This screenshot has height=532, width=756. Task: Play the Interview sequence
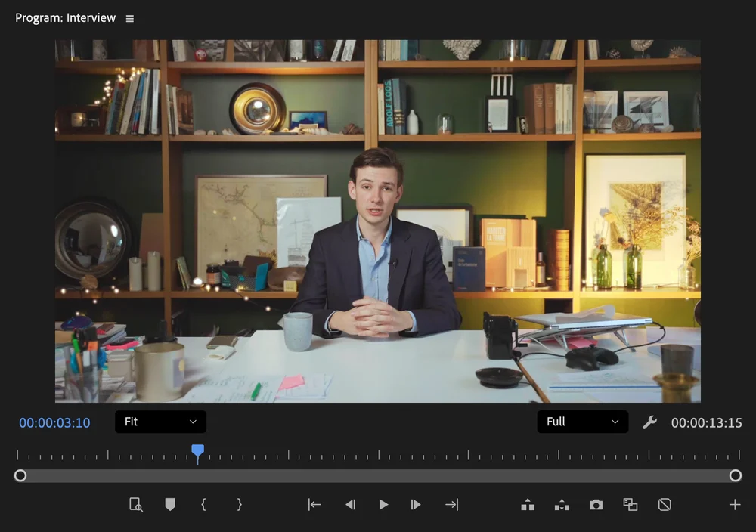pos(383,505)
